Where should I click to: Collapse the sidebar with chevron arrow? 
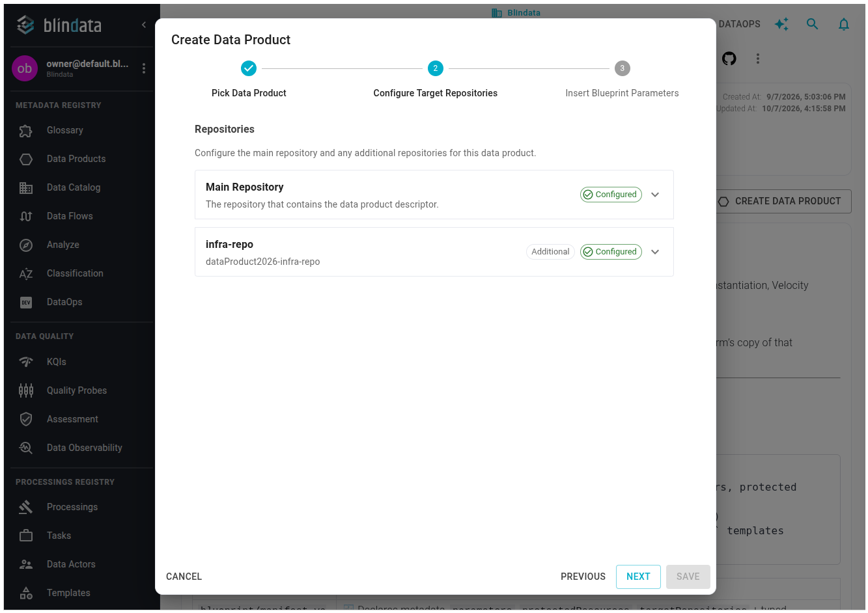[144, 25]
